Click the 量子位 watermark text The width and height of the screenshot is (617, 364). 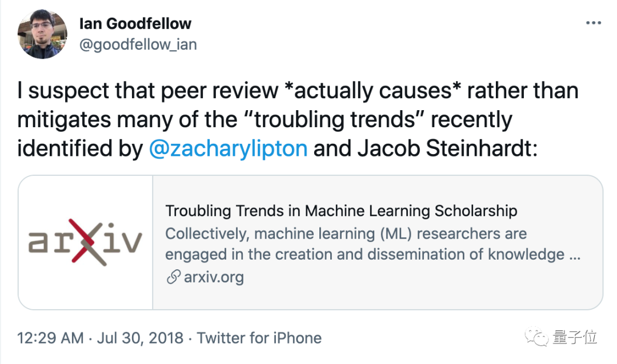click(575, 337)
